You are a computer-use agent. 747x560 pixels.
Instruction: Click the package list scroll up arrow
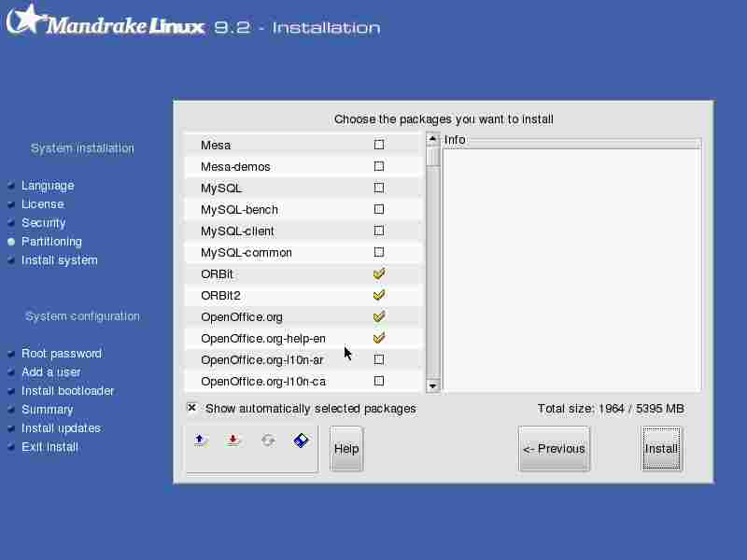click(432, 139)
